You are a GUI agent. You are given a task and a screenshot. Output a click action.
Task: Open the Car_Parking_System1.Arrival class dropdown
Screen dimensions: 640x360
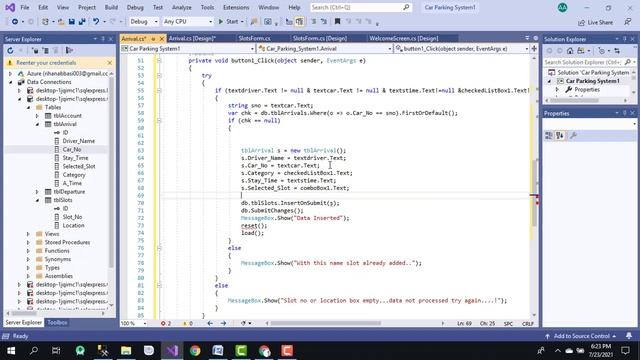(325, 49)
